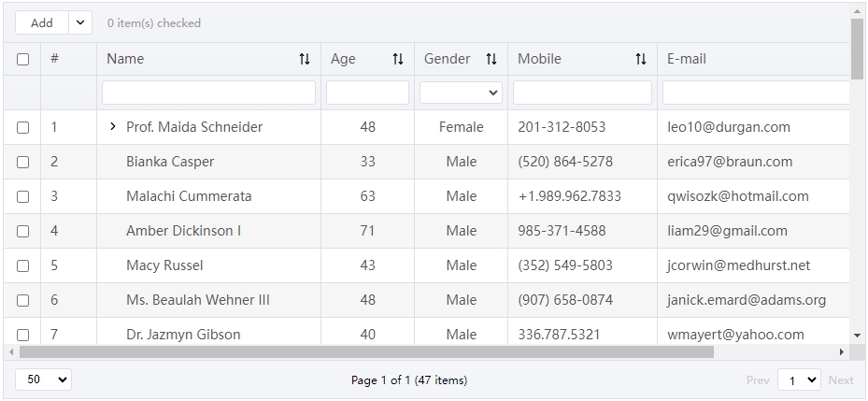Select the Macy Russel row checkbox
Screen dimensions: 868x401
pyautogui.click(x=22, y=265)
